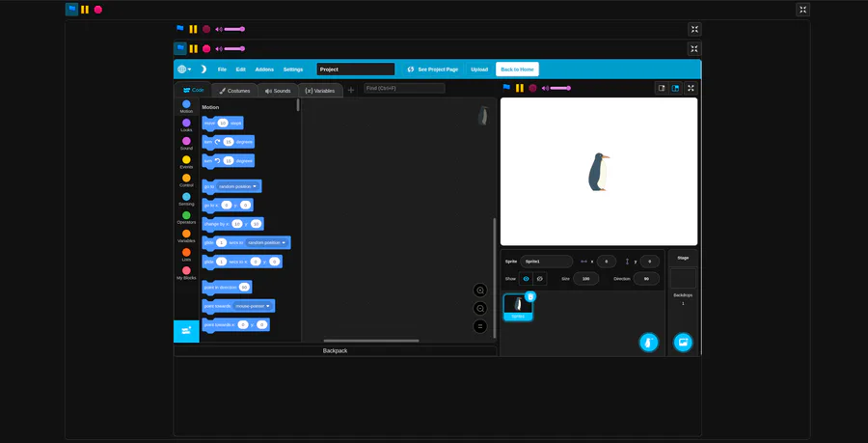Select the My Blocks category

click(x=186, y=273)
